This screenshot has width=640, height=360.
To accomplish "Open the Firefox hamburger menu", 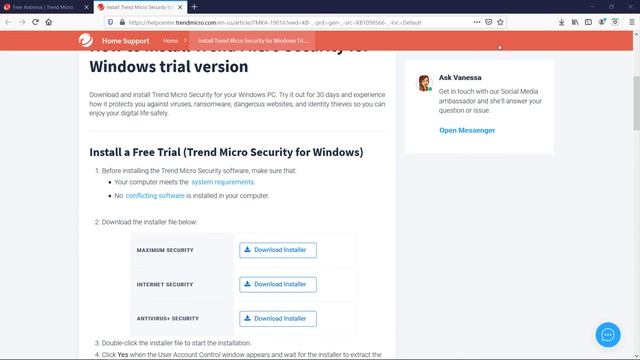I will (x=632, y=22).
